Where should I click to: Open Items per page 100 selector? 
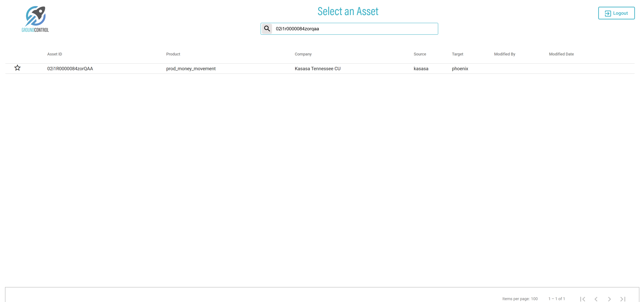click(x=534, y=299)
